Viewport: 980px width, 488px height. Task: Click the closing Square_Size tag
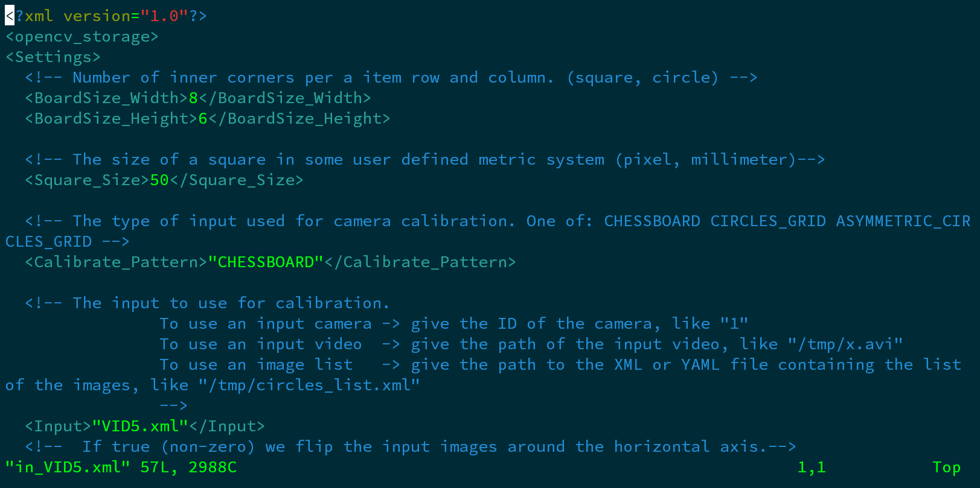coord(237,180)
